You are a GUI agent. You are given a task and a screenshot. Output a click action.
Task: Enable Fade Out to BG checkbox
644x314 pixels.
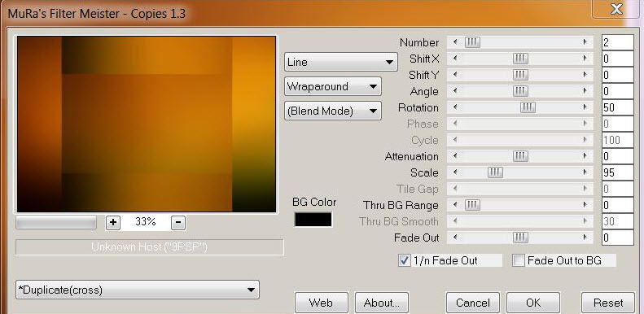[519, 260]
